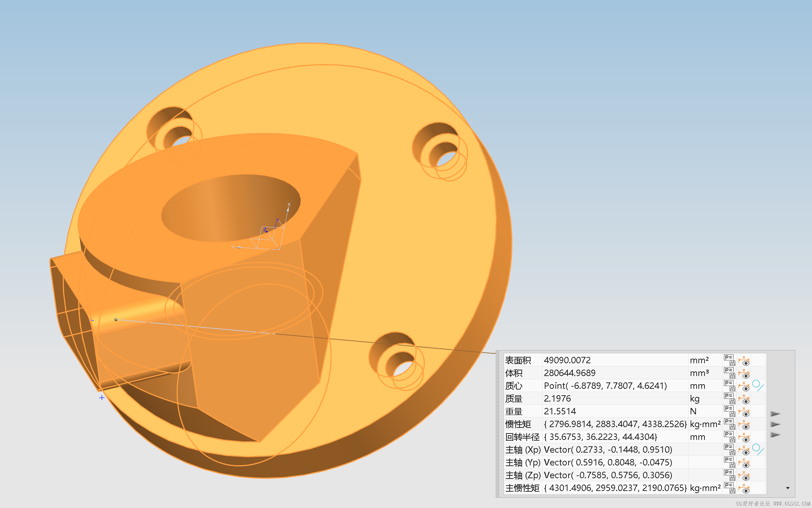This screenshot has width=812, height=508.
Task: Save the 表面积 value as expression
Action: [x=730, y=360]
